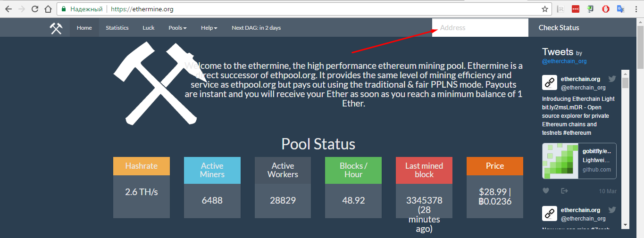Open the gray R extension icon
The height and width of the screenshot is (238, 644).
coord(561,9)
